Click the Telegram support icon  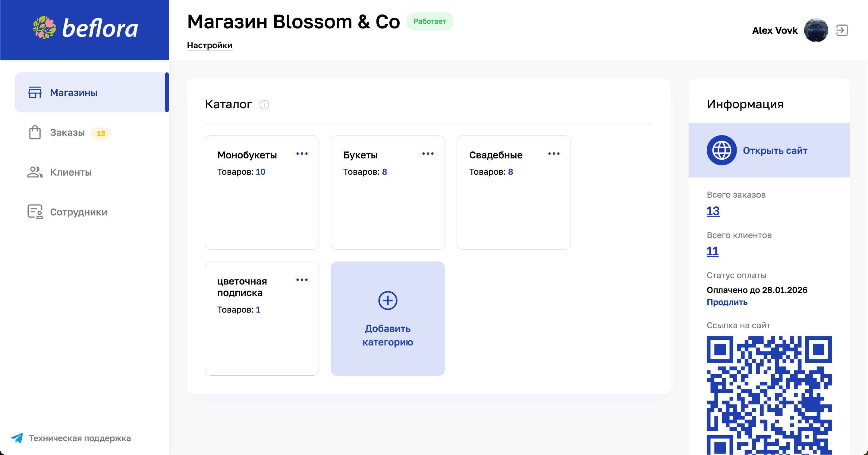tap(17, 438)
